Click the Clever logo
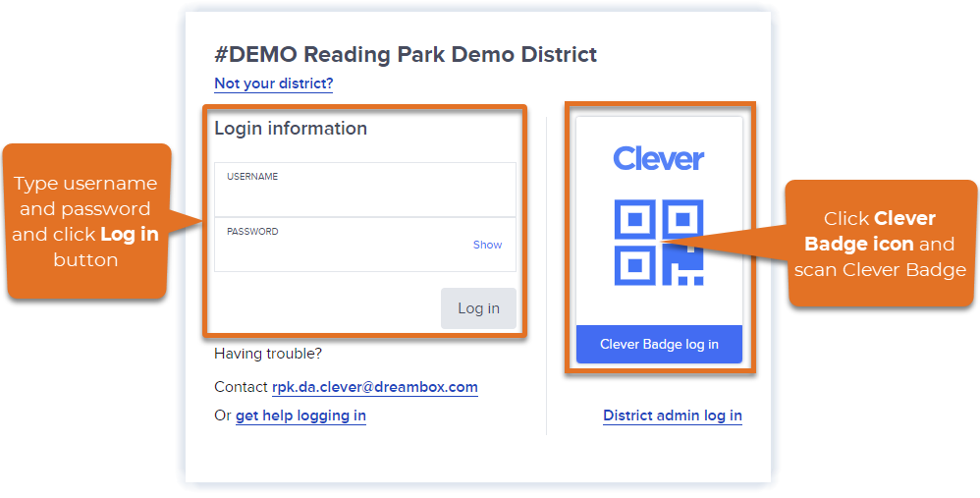This screenshot has height=498, width=980. (658, 158)
